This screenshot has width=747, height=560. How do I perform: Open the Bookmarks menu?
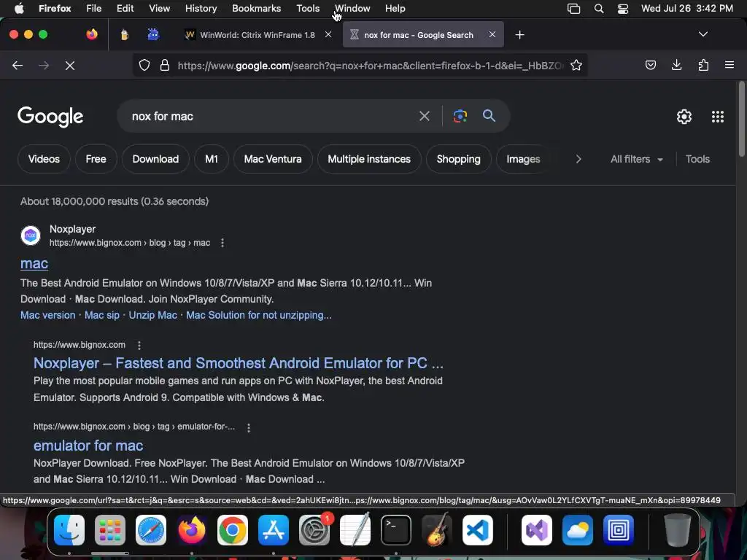click(x=256, y=9)
